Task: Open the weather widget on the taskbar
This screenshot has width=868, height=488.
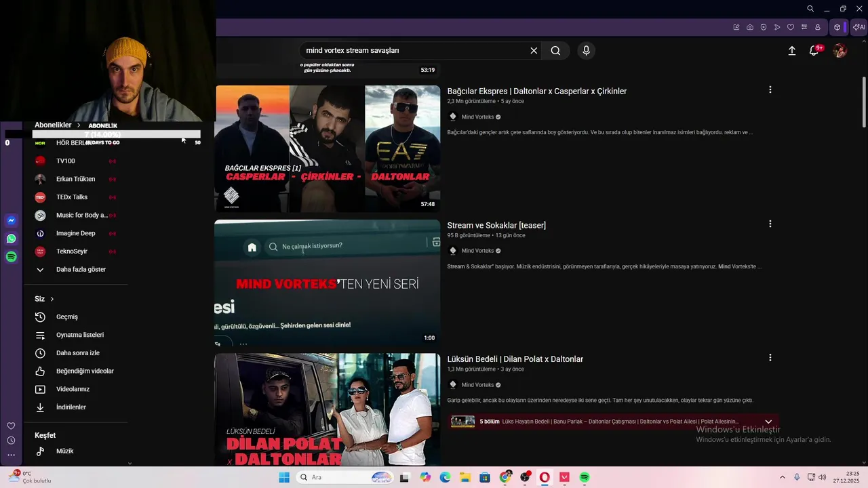Action: tap(30, 477)
